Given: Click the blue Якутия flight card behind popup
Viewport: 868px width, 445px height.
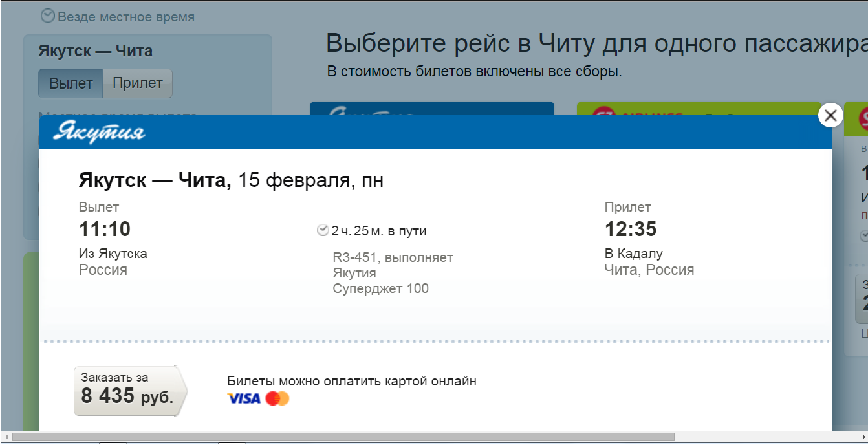Looking at the screenshot, I should click(x=431, y=108).
